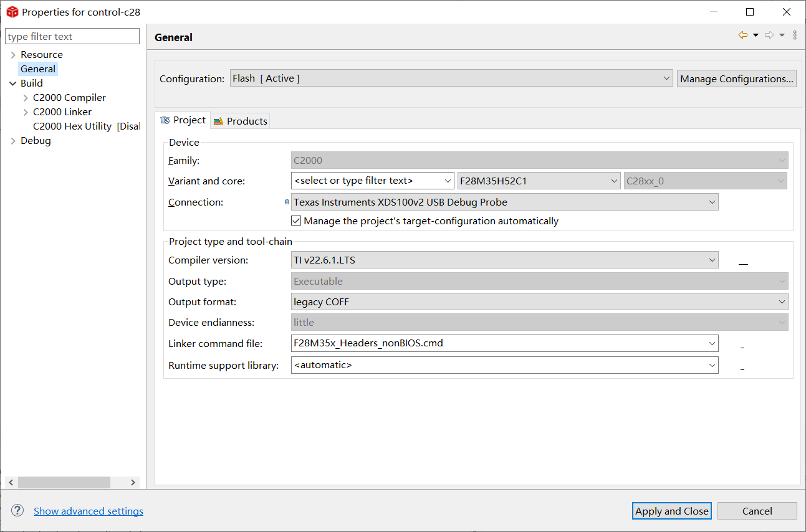This screenshot has width=806, height=532.
Task: Open the three-dot view menu icon
Action: 795,36
